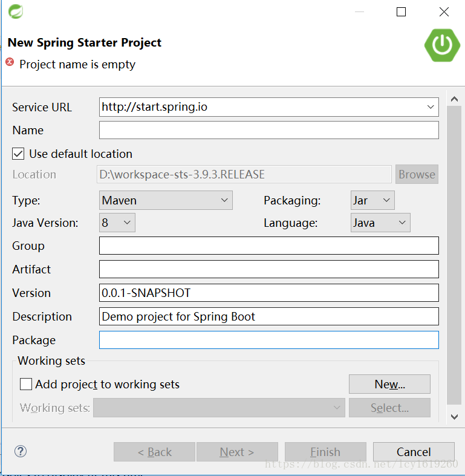Focus the Artifact input field
Viewport: 465px width, 476px height.
269,269
